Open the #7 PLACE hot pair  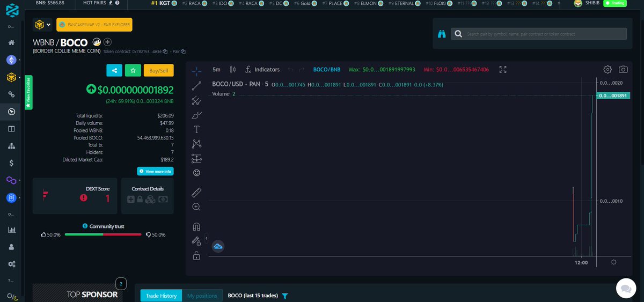pyautogui.click(x=335, y=3)
